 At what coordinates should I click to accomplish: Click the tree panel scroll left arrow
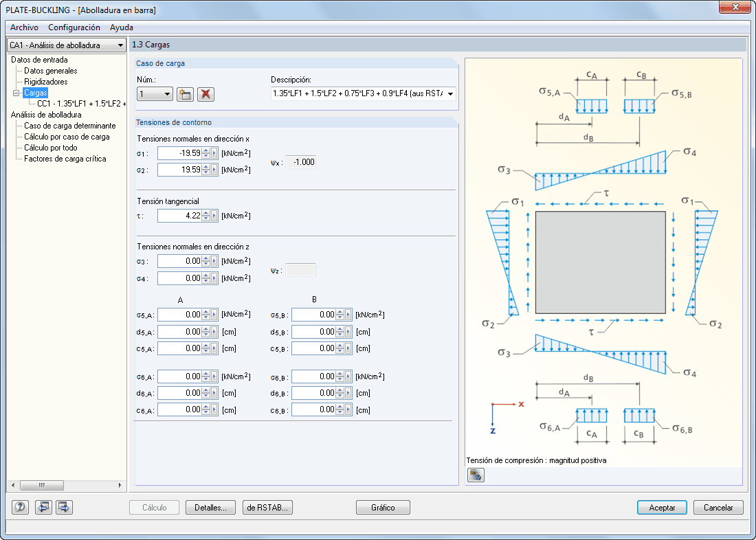click(x=14, y=485)
